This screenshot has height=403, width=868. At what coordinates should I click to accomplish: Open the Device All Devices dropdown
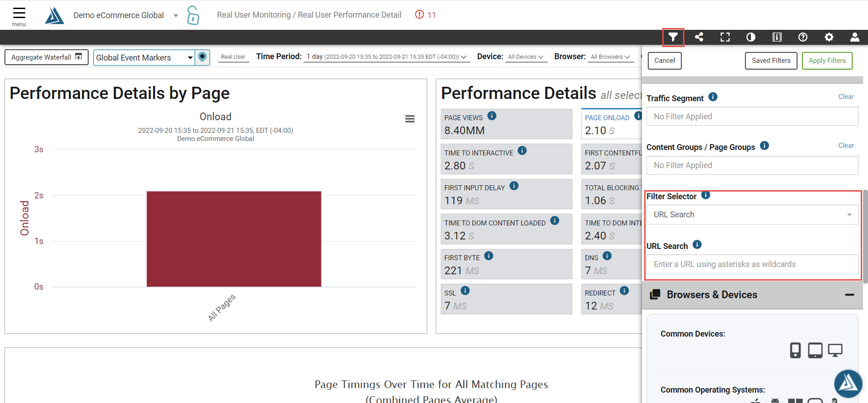(x=526, y=57)
